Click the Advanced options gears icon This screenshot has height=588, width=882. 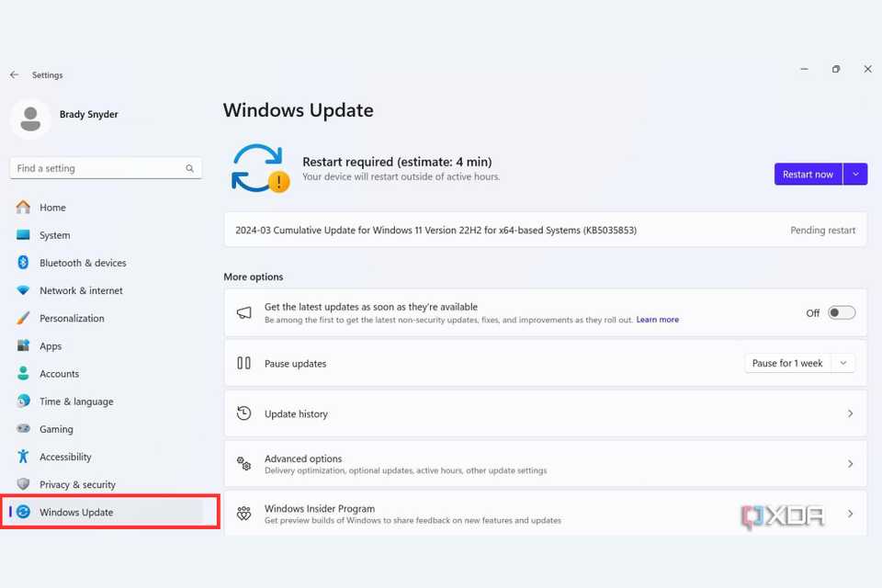pos(244,464)
